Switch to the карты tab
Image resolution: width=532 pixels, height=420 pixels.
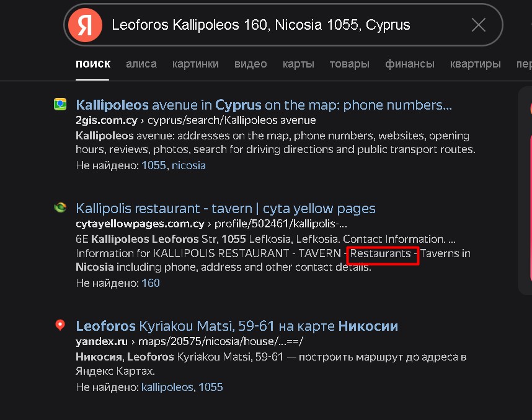[x=298, y=63]
